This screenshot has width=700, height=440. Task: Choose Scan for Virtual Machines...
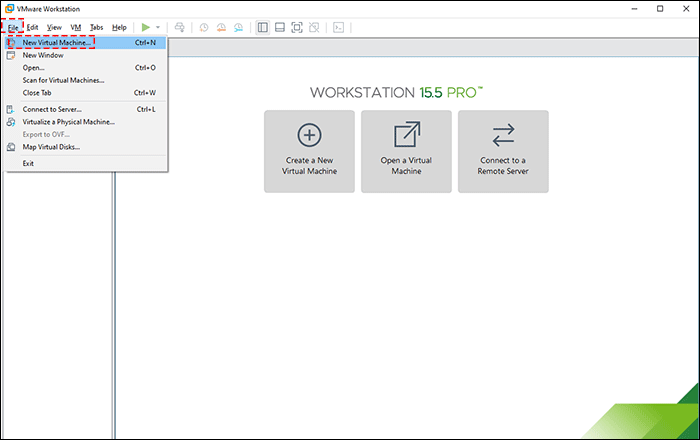tap(85, 80)
